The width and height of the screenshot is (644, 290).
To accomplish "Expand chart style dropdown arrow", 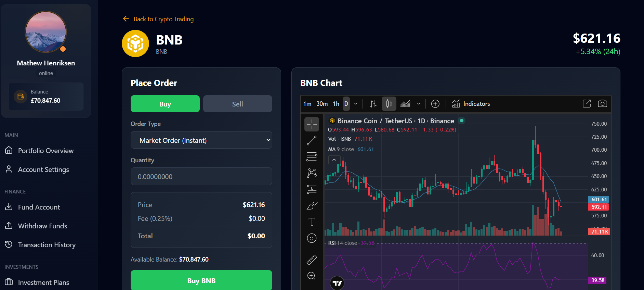I will click(418, 104).
